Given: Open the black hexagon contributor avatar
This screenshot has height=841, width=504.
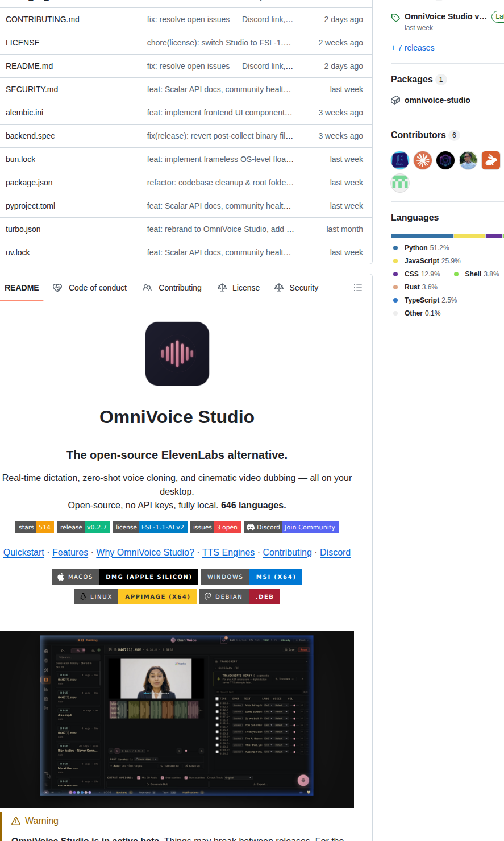Looking at the screenshot, I should pos(445,160).
